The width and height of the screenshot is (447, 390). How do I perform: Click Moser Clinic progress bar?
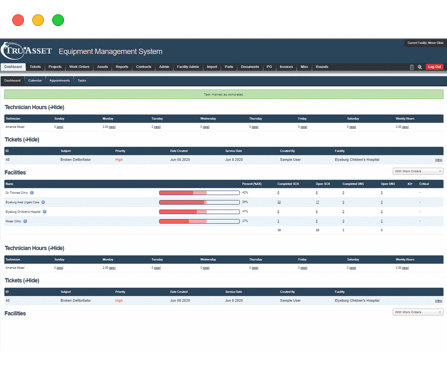click(199, 221)
